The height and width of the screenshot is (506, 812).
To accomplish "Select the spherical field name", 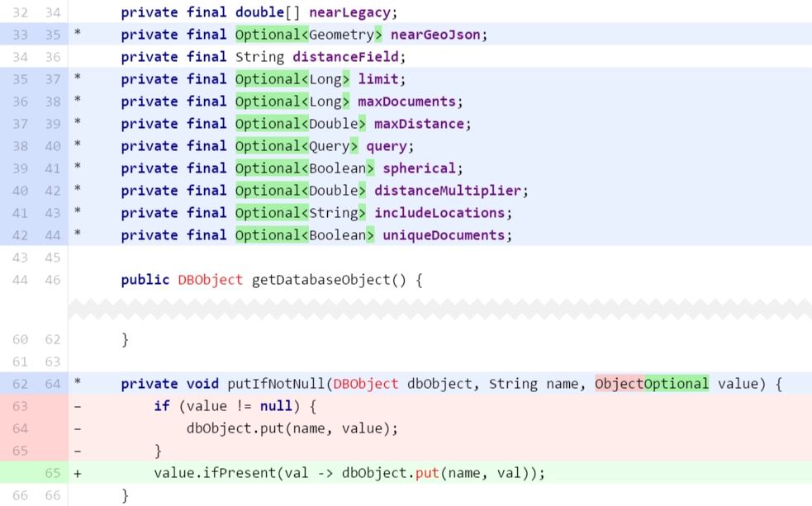I will click(419, 168).
